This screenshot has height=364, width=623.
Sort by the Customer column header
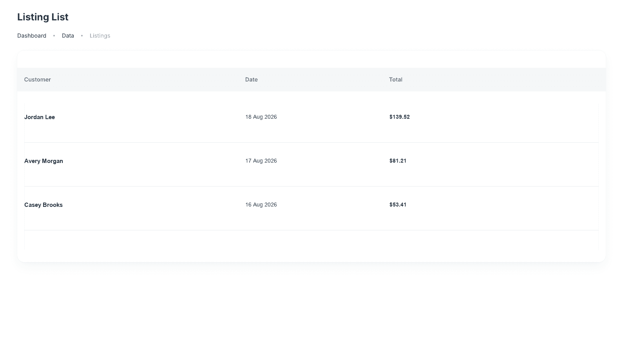click(x=38, y=80)
